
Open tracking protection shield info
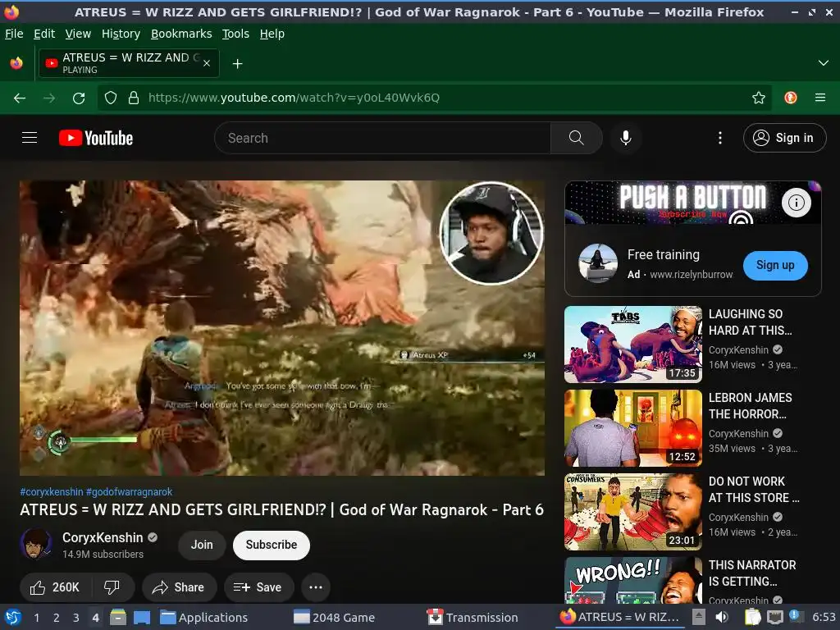click(111, 98)
